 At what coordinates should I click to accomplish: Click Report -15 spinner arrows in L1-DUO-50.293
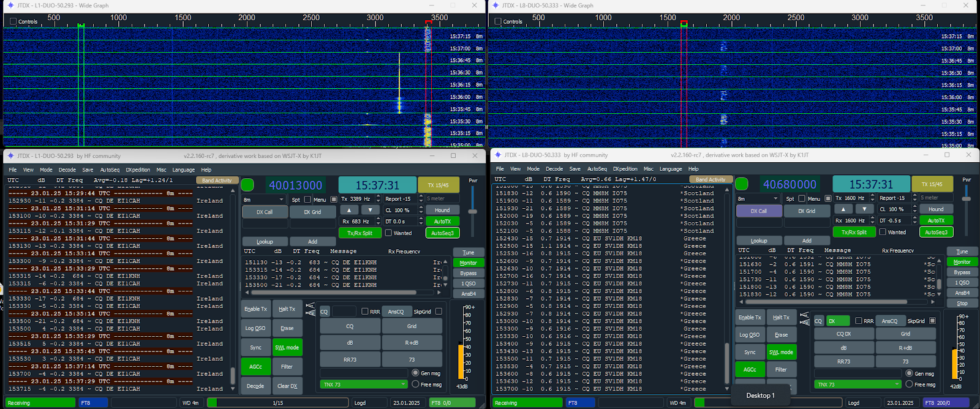click(421, 199)
